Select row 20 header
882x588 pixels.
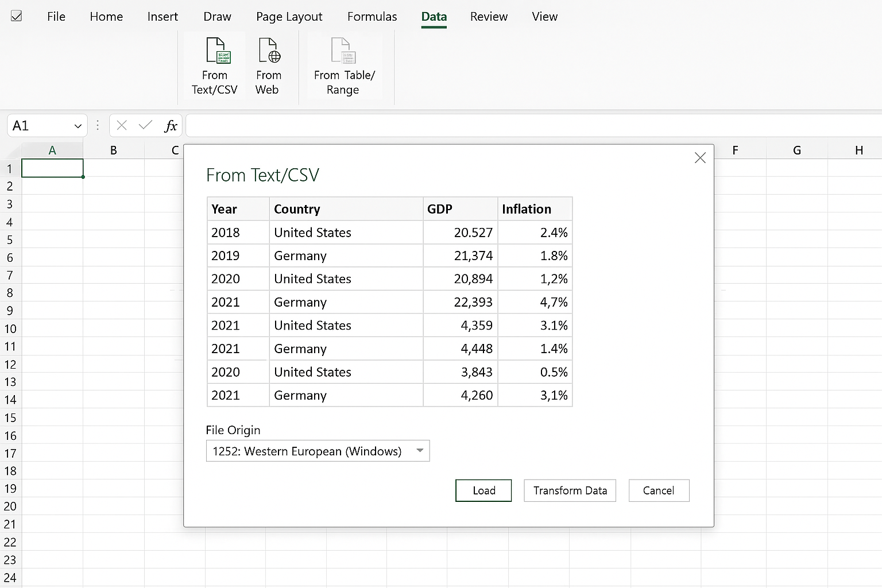[10, 506]
